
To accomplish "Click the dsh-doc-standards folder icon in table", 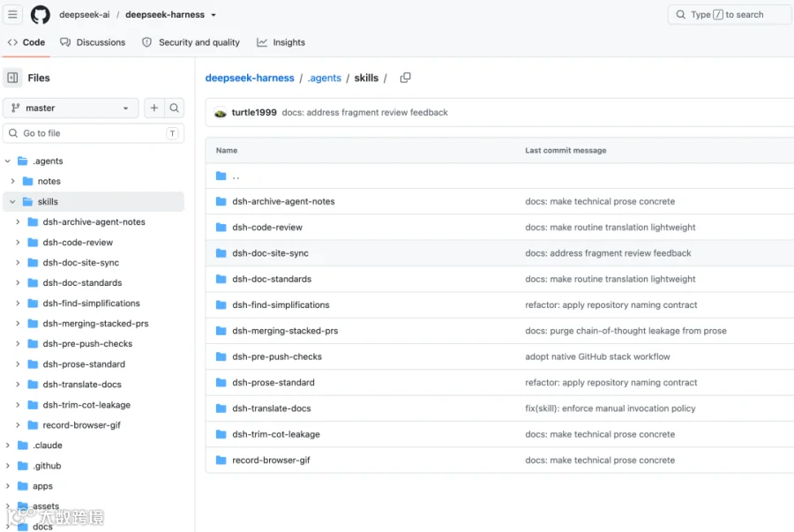I will point(221,279).
